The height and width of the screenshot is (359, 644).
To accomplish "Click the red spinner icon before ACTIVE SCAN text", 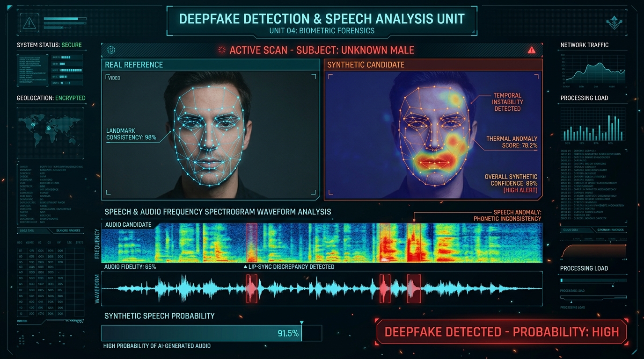I will click(x=222, y=50).
